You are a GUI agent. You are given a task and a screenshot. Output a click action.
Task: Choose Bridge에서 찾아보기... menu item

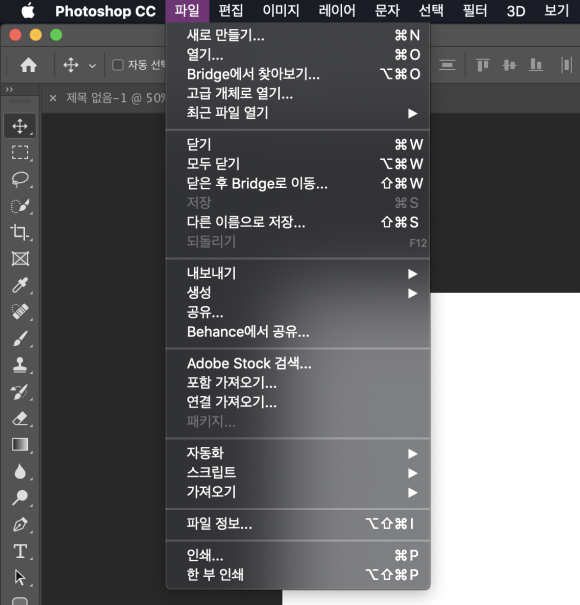tap(298, 74)
